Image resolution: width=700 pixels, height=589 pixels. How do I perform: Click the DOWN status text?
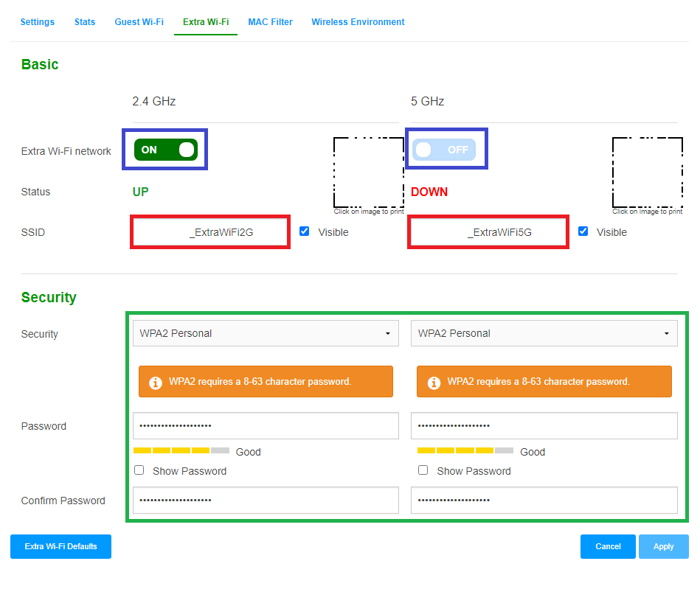pyautogui.click(x=429, y=192)
